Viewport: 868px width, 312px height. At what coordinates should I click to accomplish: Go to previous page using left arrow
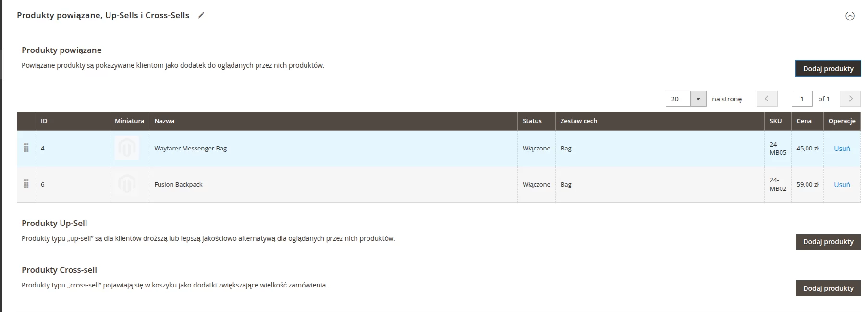767,99
